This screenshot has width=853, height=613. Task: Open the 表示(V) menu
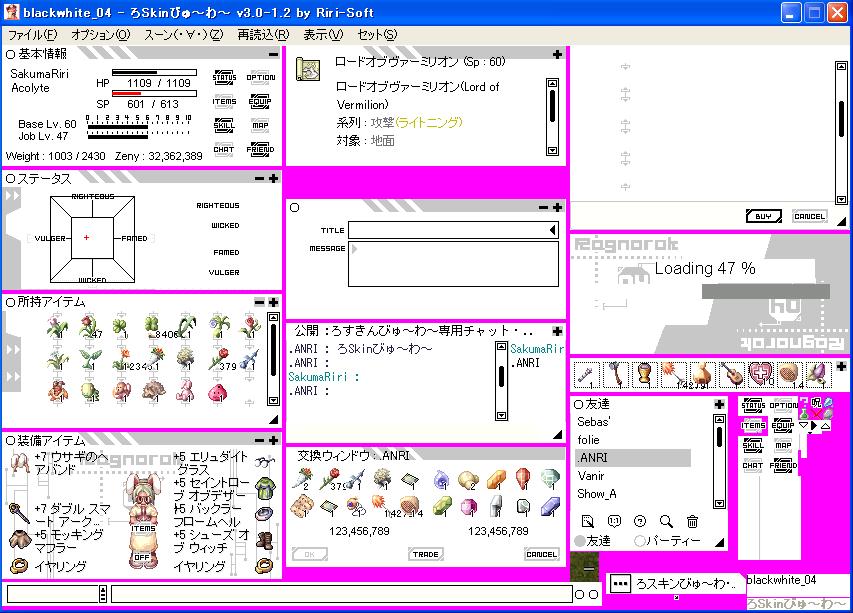323,35
